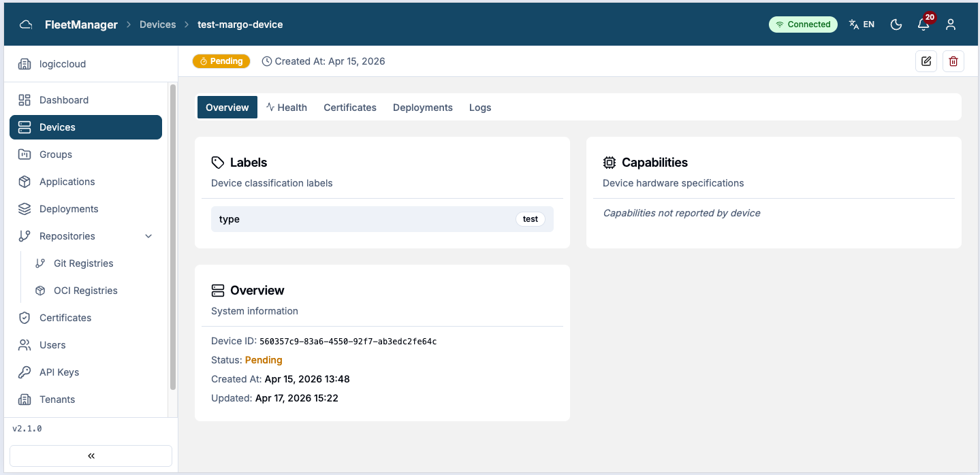Click the Groups folder icon in sidebar
The height and width of the screenshot is (475, 980).
[x=25, y=154]
